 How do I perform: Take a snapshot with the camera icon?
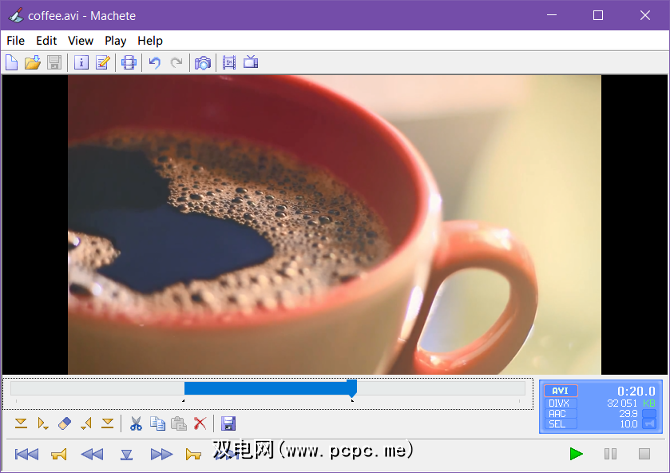203,63
